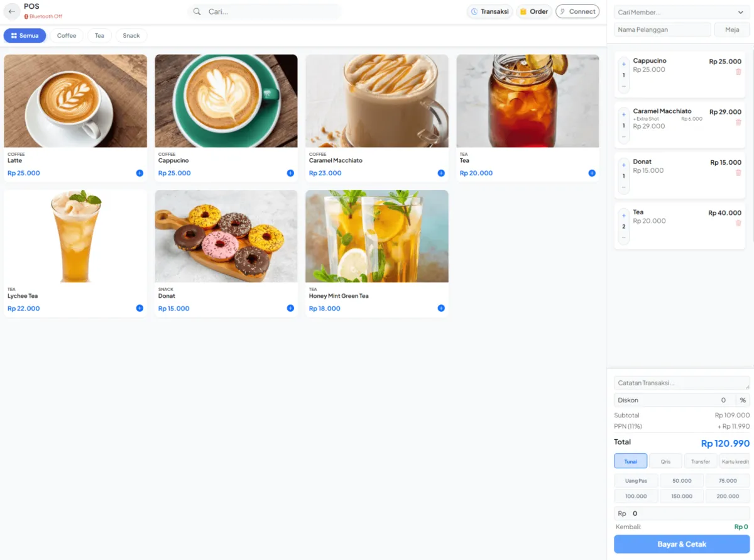The width and height of the screenshot is (754, 560).
Task: Delete the Tea item from cart
Action: point(738,223)
